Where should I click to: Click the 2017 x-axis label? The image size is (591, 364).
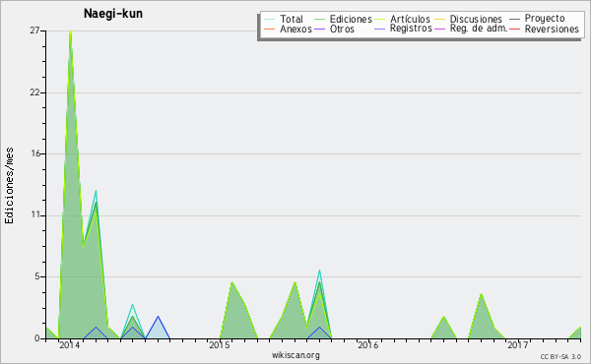[x=517, y=344]
